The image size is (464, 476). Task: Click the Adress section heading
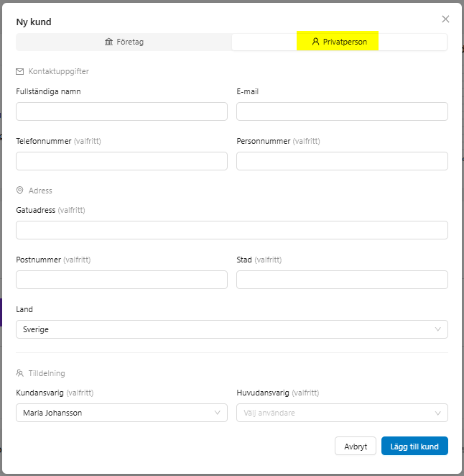pos(40,191)
